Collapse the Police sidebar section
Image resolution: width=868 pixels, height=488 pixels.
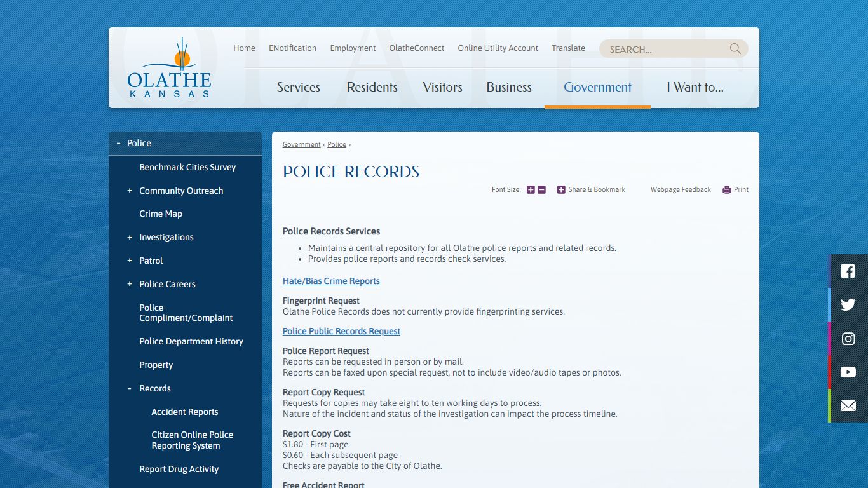pyautogui.click(x=118, y=144)
